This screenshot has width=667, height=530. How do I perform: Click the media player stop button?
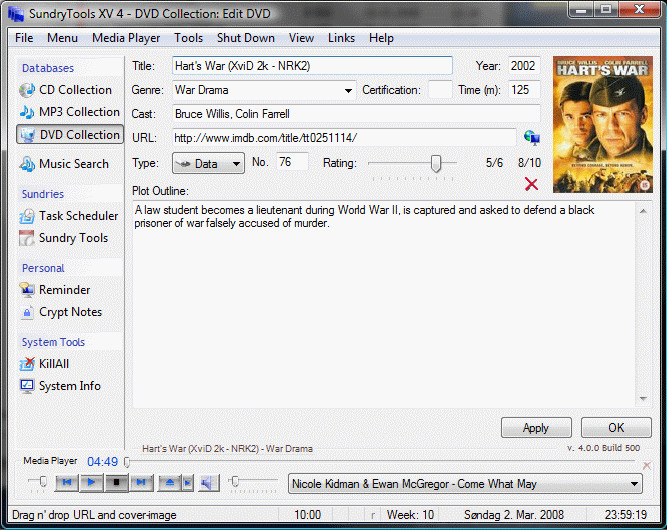(116, 482)
